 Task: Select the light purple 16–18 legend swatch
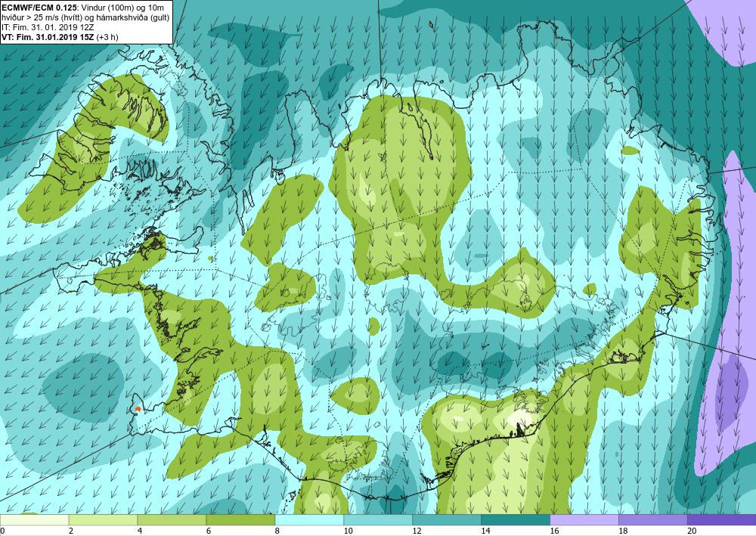(584, 519)
